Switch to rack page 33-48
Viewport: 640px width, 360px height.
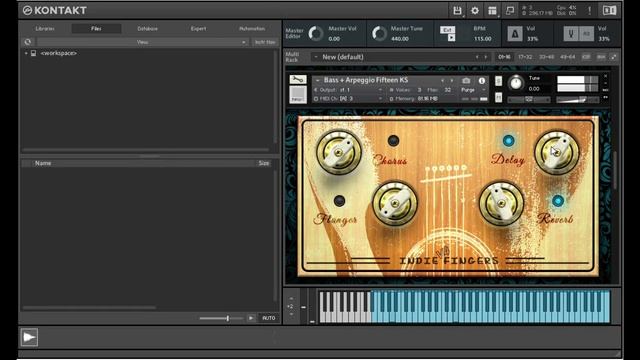click(546, 57)
